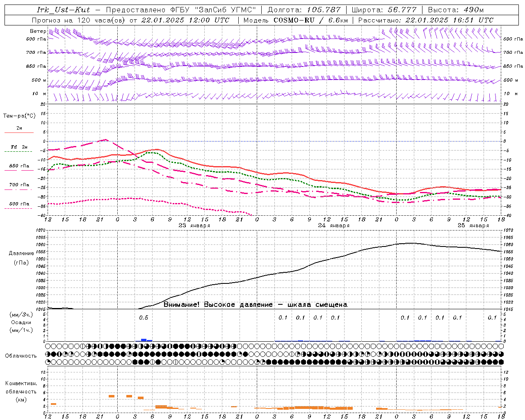Click the 850 гПа temperature legend entry
525x420 pixels.
tap(19, 166)
